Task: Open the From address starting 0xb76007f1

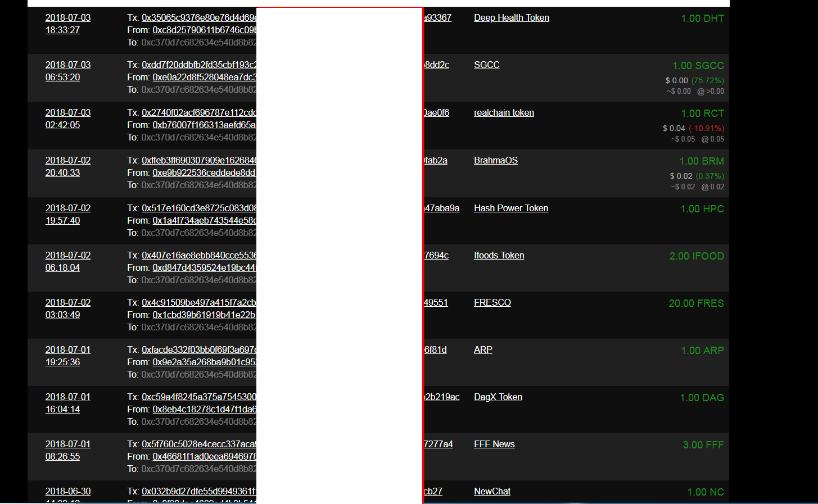Action: (x=205, y=125)
